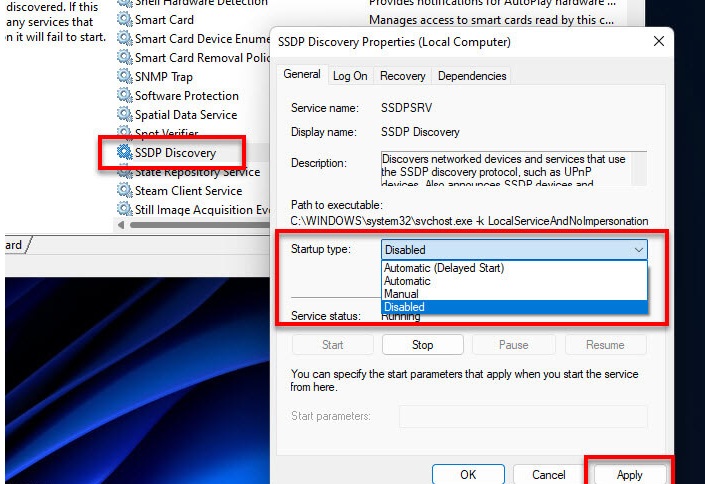Viewport: 705px width, 484px height.
Task: Select the Software Protection gear icon
Action: click(125, 96)
